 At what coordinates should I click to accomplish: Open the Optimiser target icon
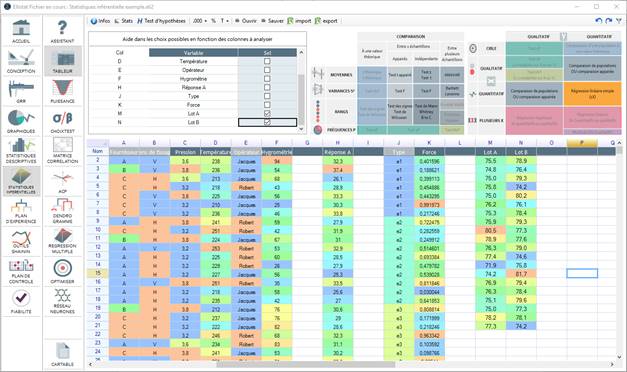click(x=63, y=271)
